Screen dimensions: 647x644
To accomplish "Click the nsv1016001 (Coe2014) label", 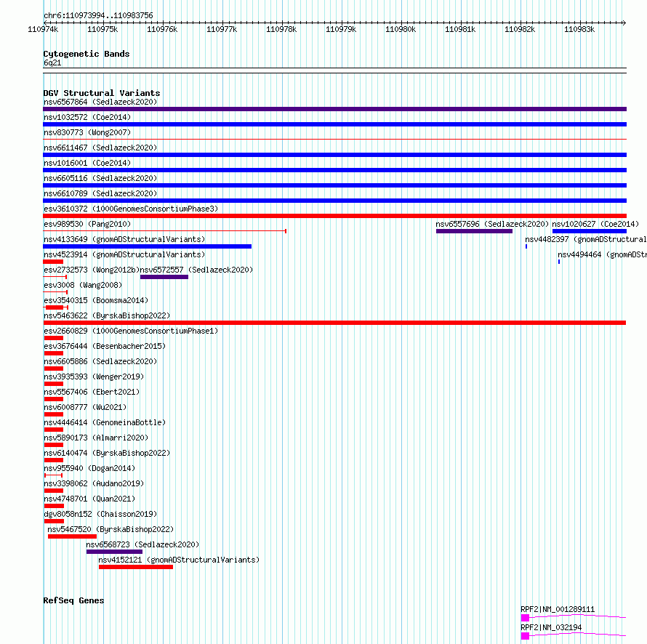I will (87, 163).
